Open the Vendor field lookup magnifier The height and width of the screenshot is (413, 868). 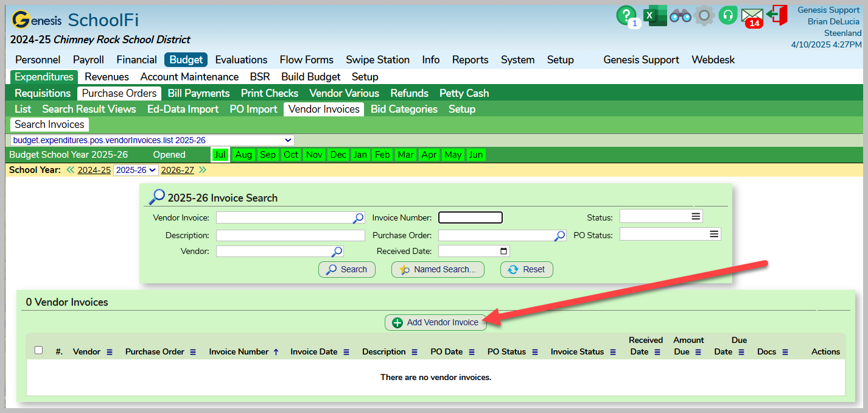point(337,252)
